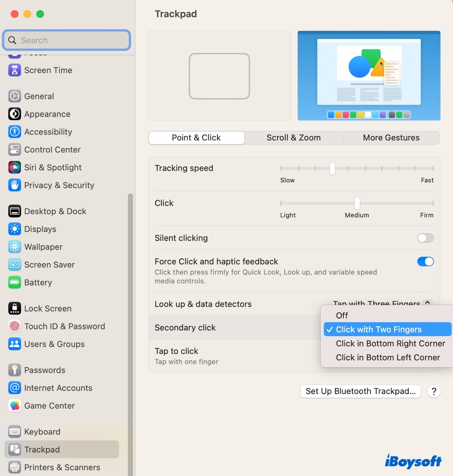Image resolution: width=453 pixels, height=476 pixels.
Task: Disable Force Click and haptic feedback
Action: [x=425, y=261]
